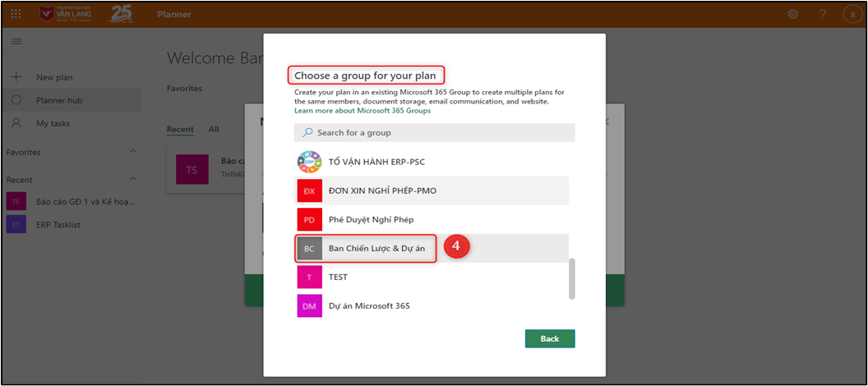This screenshot has width=868, height=386.
Task: Click the pink TS plan tile in sidebar
Action: pyautogui.click(x=16, y=201)
